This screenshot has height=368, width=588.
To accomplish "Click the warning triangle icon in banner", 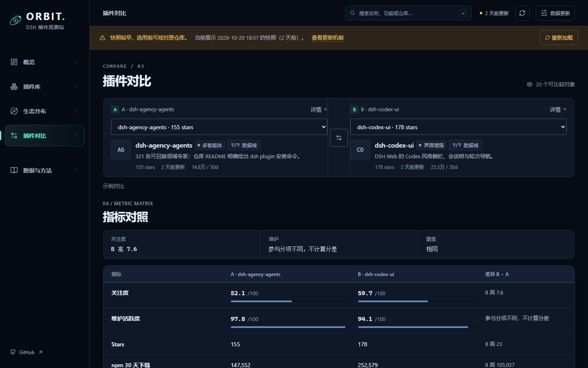I will (x=102, y=38).
